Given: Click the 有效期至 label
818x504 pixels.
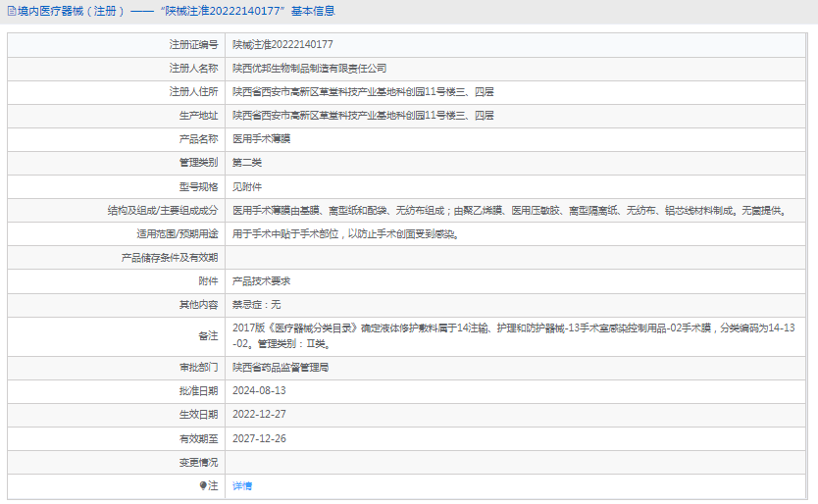Looking at the screenshot, I should point(199,438).
